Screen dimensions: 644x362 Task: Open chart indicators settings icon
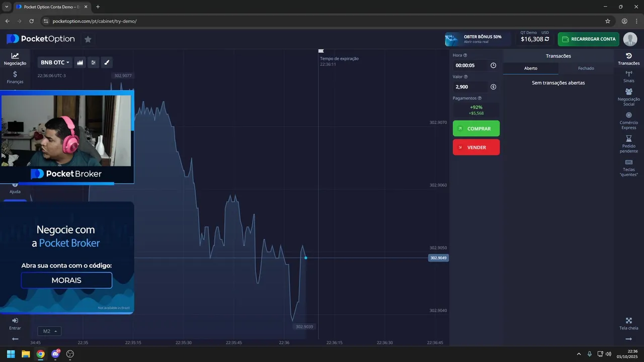pyautogui.click(x=93, y=62)
